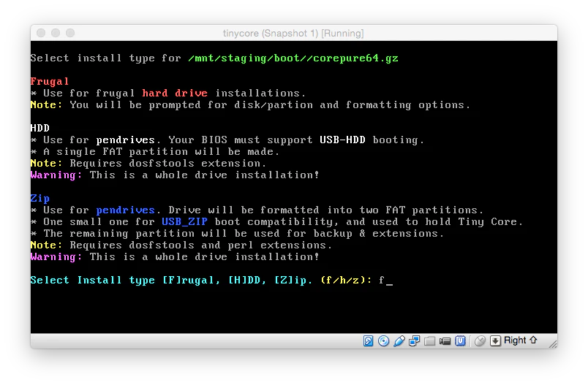The image size is (588, 385).
Task: Click the blue Zip heading
Action: [x=39, y=199]
